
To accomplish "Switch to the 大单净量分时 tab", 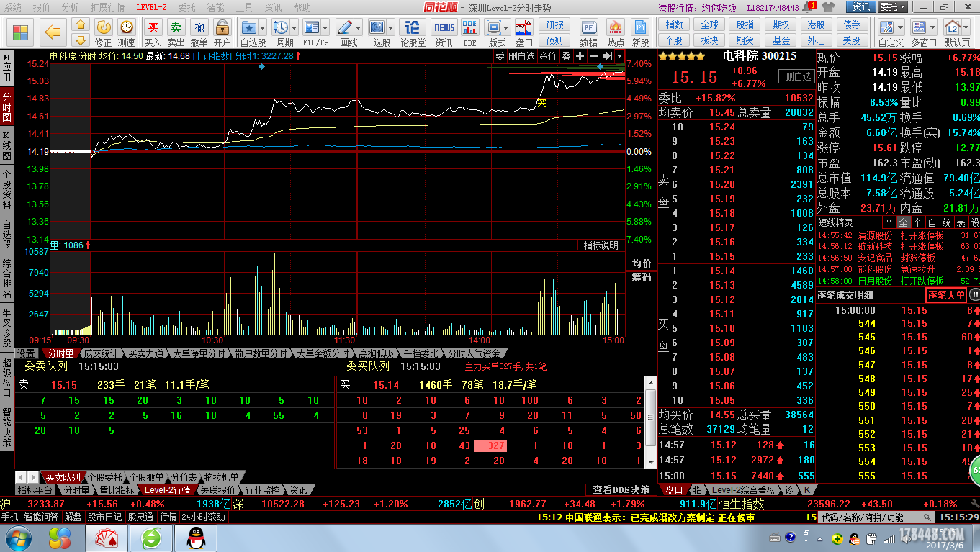I will pos(199,353).
